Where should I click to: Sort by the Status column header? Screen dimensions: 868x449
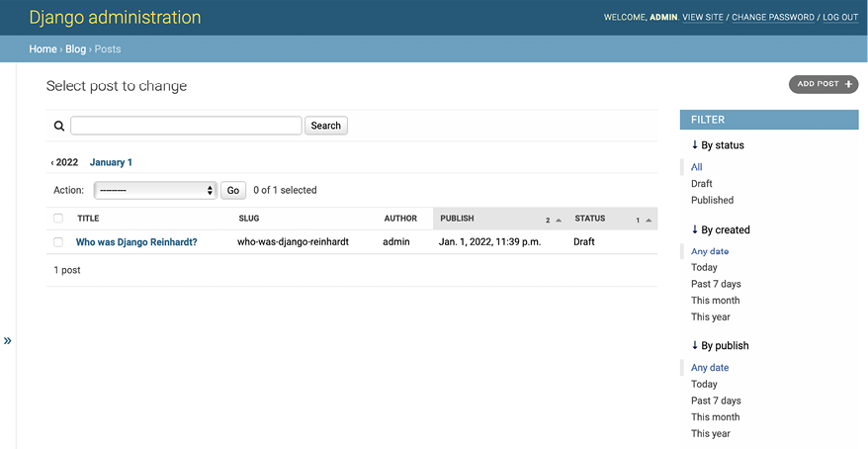click(x=589, y=219)
